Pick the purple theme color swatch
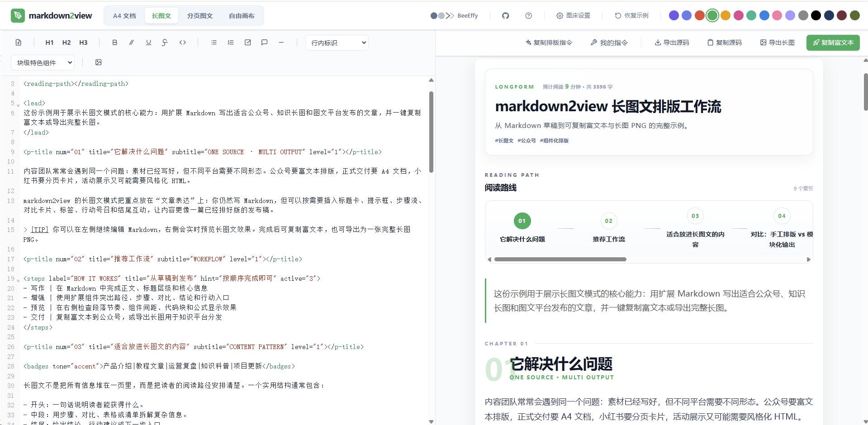 pyautogui.click(x=674, y=15)
